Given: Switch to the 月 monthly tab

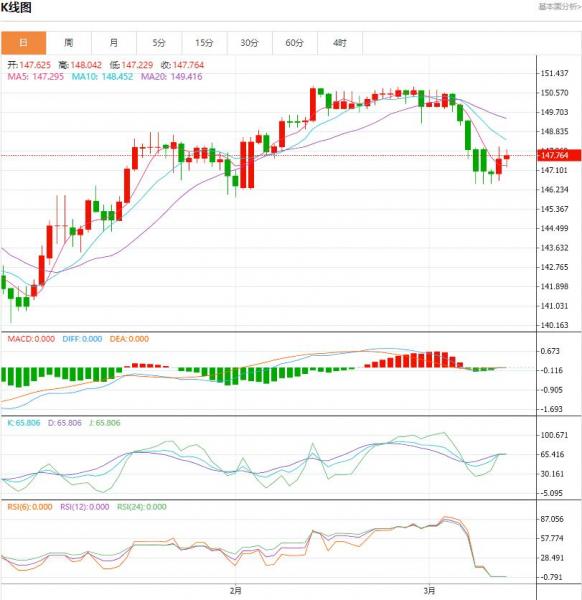Looking at the screenshot, I should [114, 43].
